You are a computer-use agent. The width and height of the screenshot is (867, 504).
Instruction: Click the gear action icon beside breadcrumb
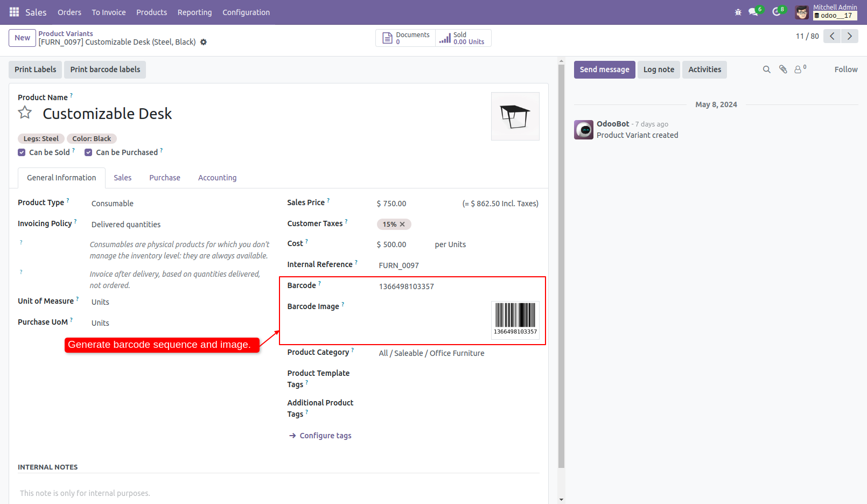click(204, 41)
